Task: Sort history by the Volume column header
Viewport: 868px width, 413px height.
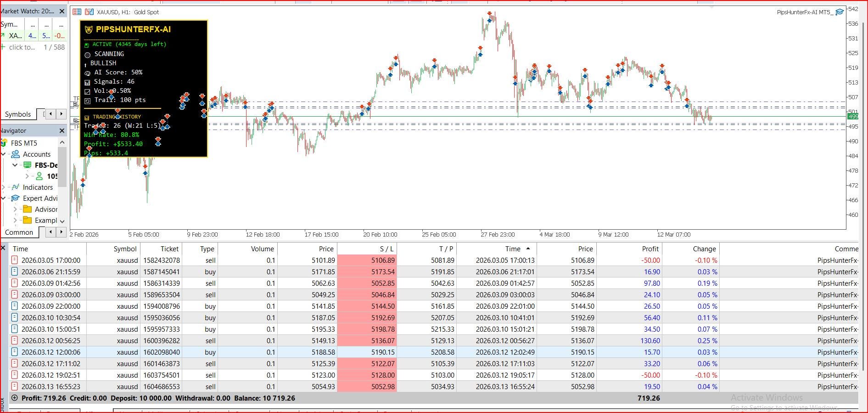Action: coord(247,249)
